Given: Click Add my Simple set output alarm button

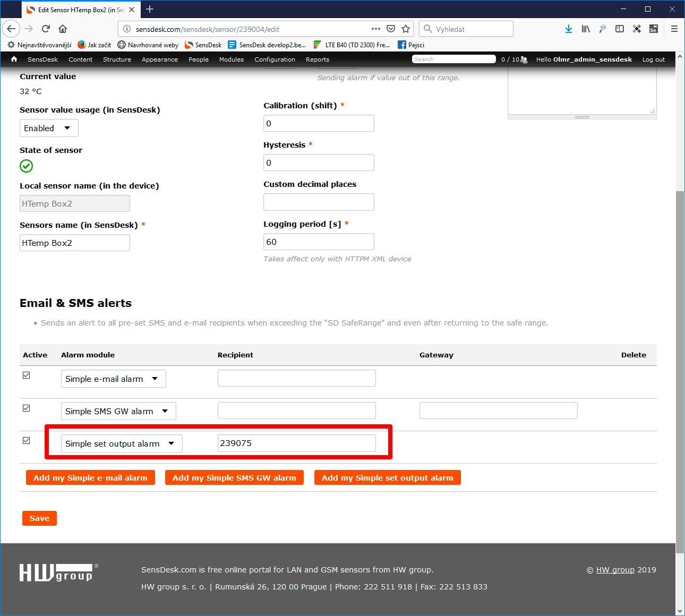Looking at the screenshot, I should coord(388,477).
